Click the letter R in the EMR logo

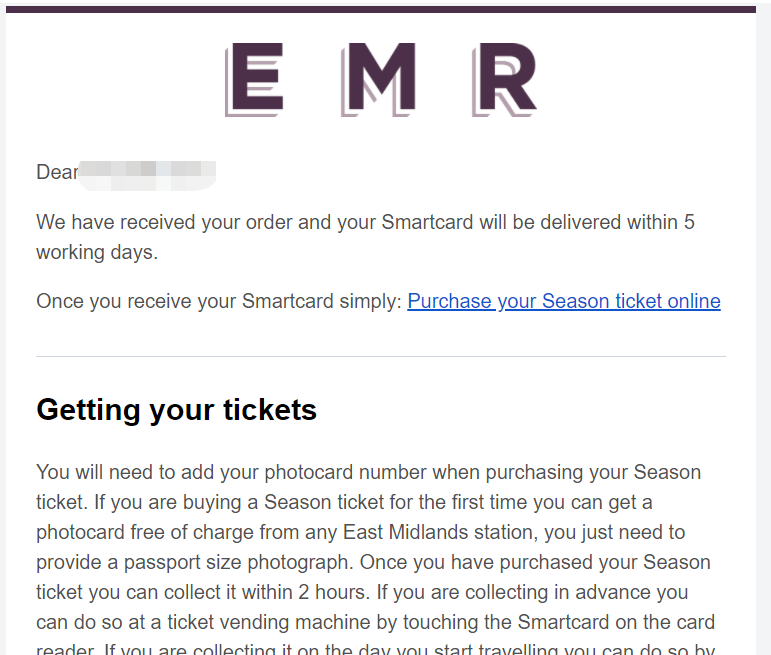[504, 80]
